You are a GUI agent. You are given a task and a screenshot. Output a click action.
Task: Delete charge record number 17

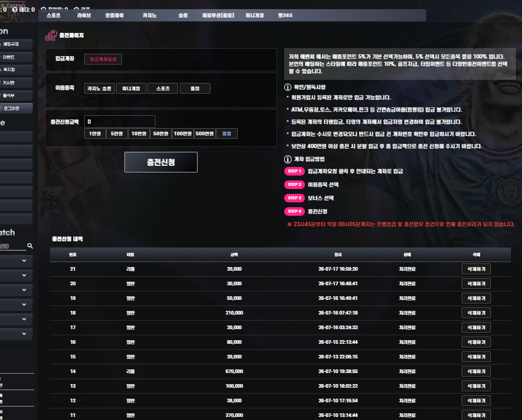(x=476, y=327)
